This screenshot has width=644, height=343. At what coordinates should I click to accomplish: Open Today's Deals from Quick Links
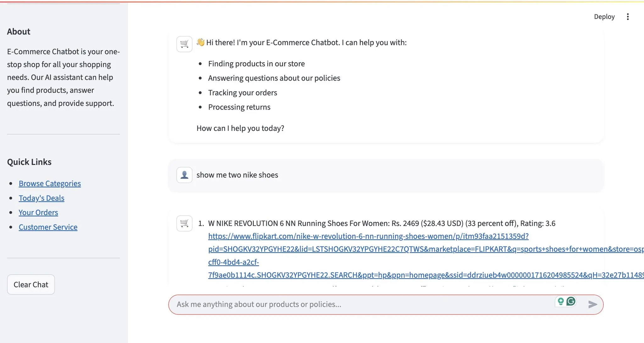(42, 198)
